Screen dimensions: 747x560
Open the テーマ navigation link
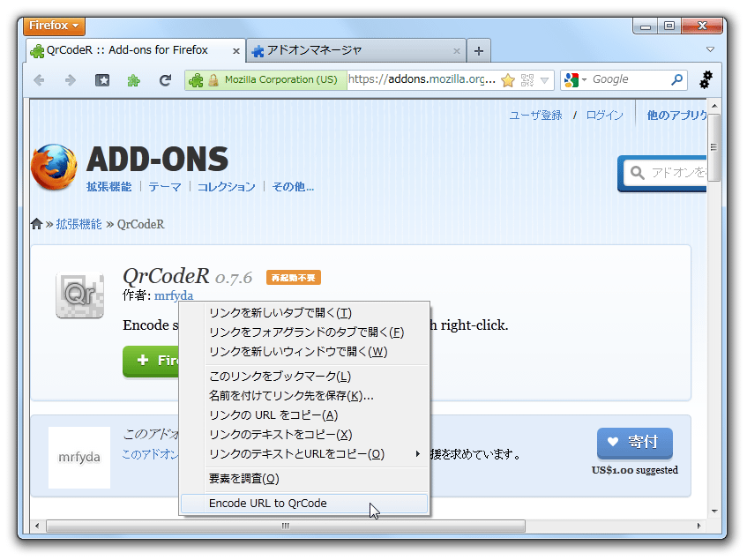pyautogui.click(x=165, y=187)
